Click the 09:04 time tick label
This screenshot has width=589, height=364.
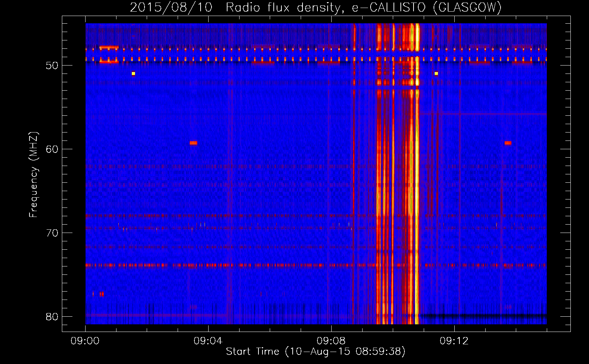click(x=208, y=341)
